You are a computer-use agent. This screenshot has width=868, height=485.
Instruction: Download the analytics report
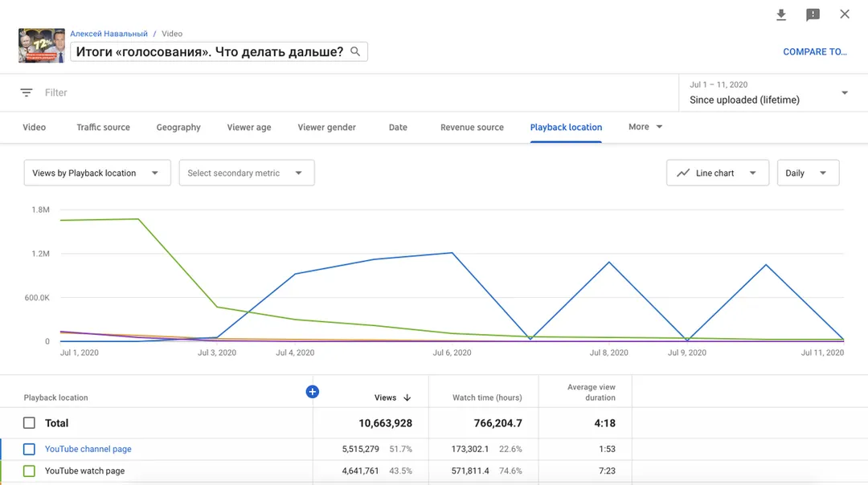click(781, 14)
